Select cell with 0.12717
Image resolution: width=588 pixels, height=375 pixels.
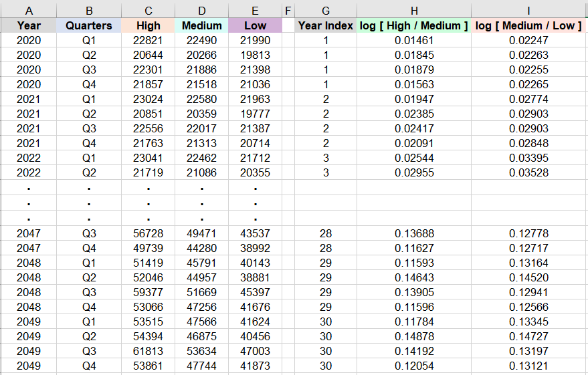tap(528, 248)
